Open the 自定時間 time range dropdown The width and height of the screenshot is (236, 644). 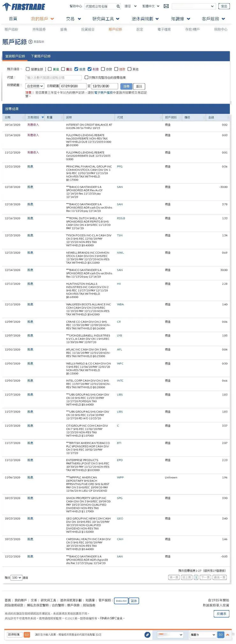click(35, 86)
